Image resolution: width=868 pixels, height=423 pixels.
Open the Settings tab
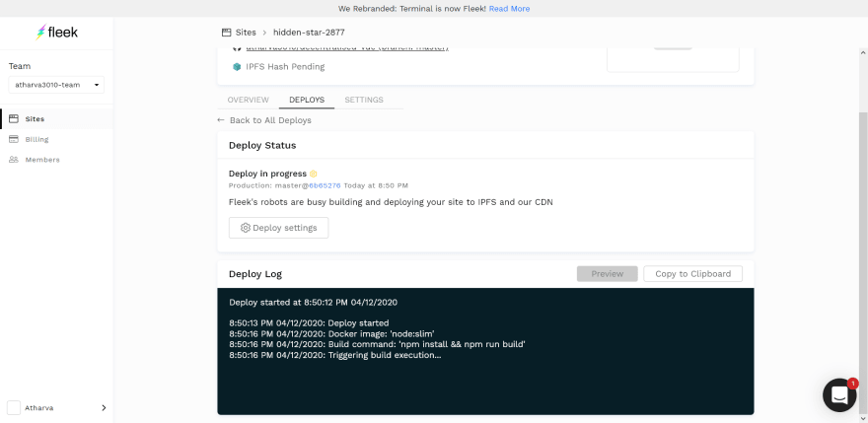tap(364, 100)
